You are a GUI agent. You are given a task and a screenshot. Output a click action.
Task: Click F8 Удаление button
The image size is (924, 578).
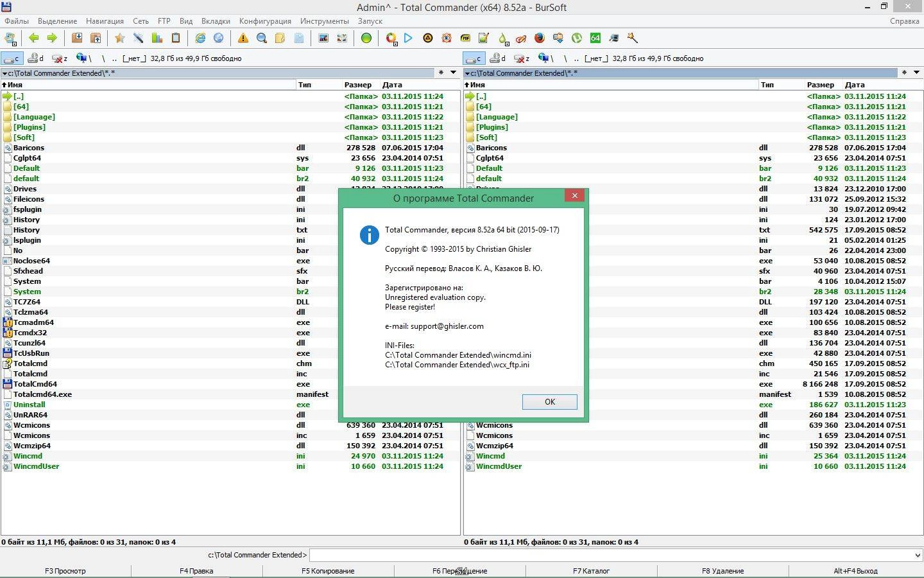(x=723, y=571)
